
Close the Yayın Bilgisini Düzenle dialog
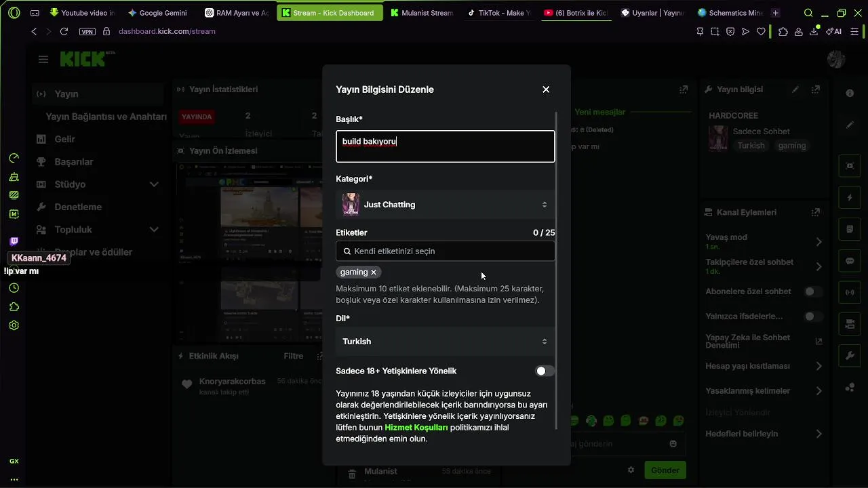pyautogui.click(x=546, y=89)
